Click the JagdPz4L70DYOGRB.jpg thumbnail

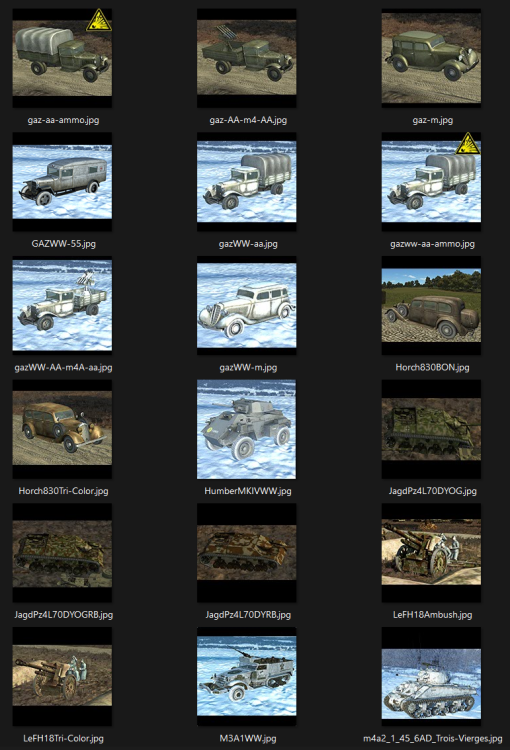point(62,553)
